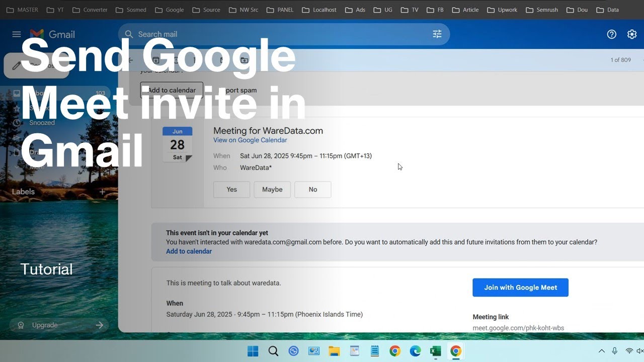Screen dimensions: 644x362
Task: Open the Article bookmark folder
Action: [x=465, y=10]
